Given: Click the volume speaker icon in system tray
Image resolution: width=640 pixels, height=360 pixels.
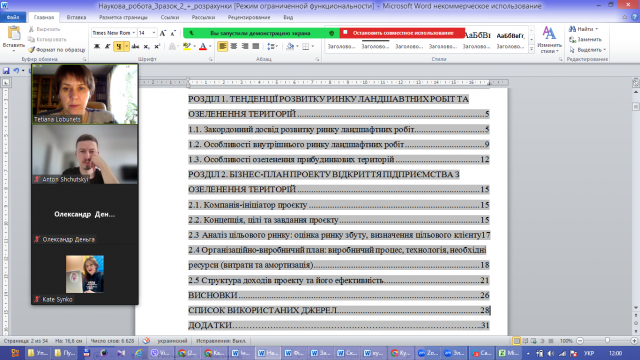Looking at the screenshot, I should pyautogui.click(x=551, y=353).
